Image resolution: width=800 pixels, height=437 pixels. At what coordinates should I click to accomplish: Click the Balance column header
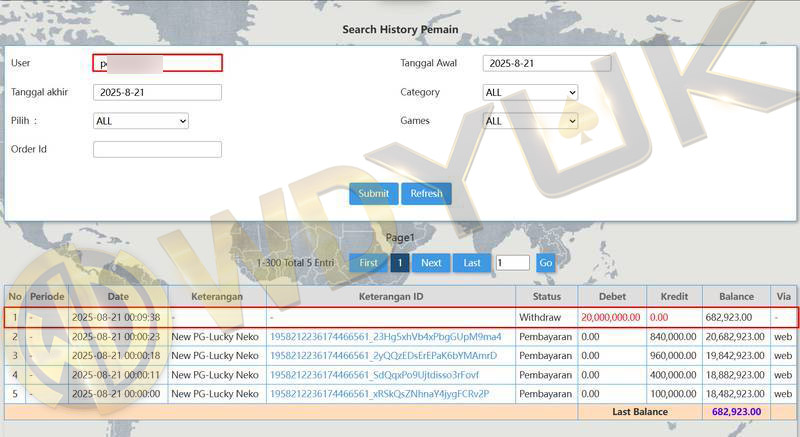coord(736,296)
